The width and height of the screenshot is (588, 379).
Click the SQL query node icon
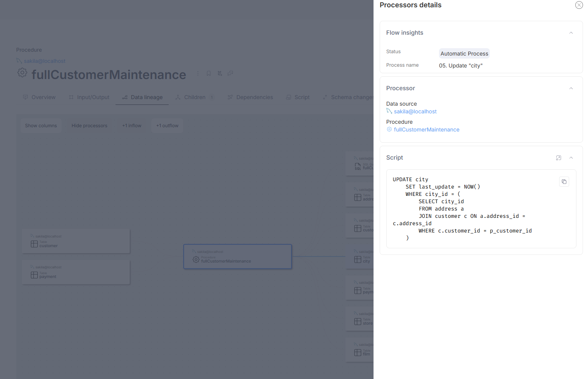pyautogui.click(x=358, y=166)
